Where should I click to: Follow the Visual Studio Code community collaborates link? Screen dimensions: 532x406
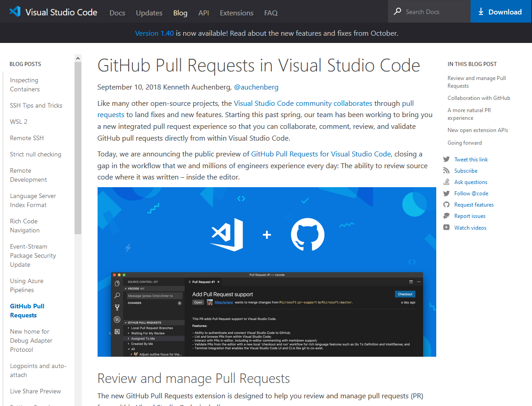point(303,103)
